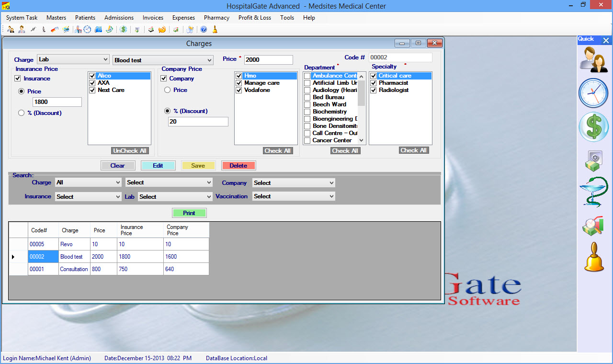Check the Biochemistry department checkbox
Viewport: 613px width, 364px height.
pos(307,112)
